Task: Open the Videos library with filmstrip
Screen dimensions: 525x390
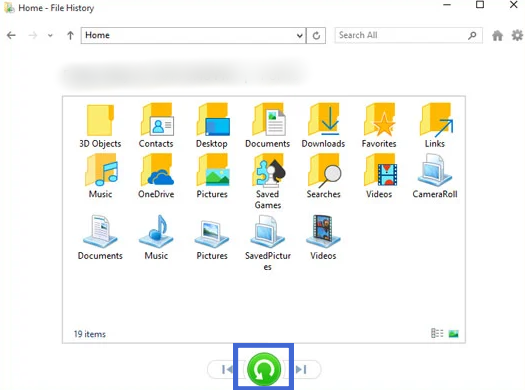Action: 323,238
